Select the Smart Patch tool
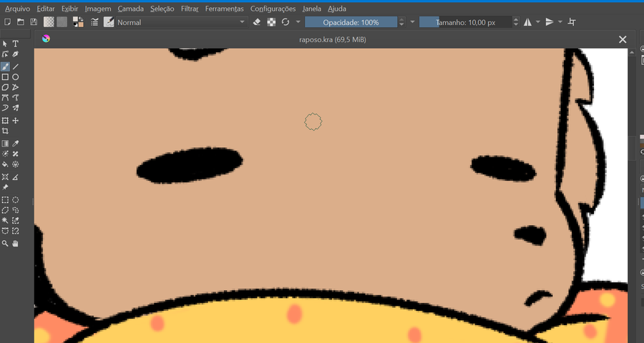The image size is (644, 343). pyautogui.click(x=15, y=154)
